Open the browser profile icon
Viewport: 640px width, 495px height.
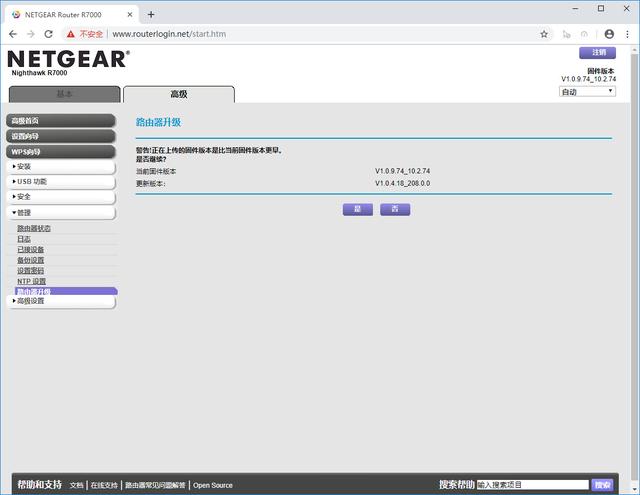(609, 34)
